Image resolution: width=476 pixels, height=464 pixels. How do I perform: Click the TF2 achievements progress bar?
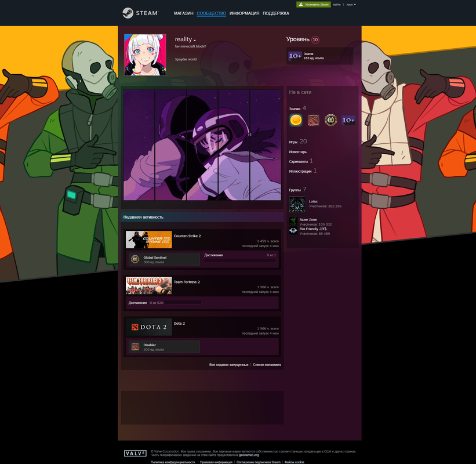(x=183, y=303)
